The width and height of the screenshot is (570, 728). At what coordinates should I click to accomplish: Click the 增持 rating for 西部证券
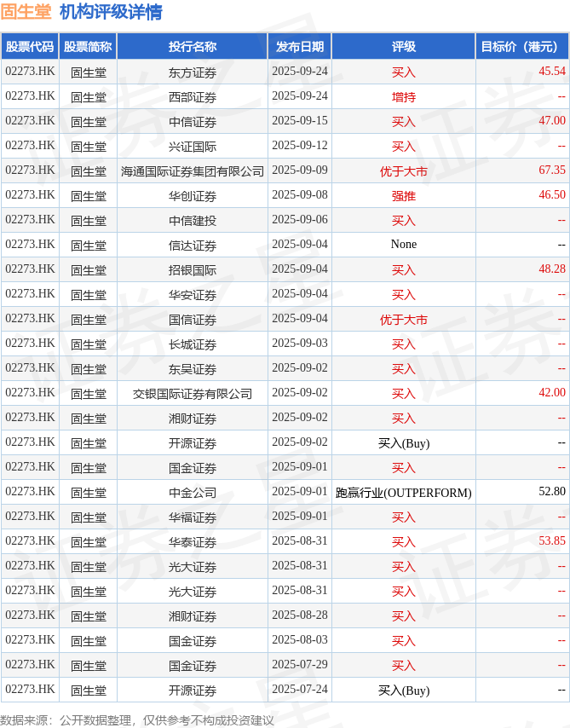pyautogui.click(x=403, y=96)
